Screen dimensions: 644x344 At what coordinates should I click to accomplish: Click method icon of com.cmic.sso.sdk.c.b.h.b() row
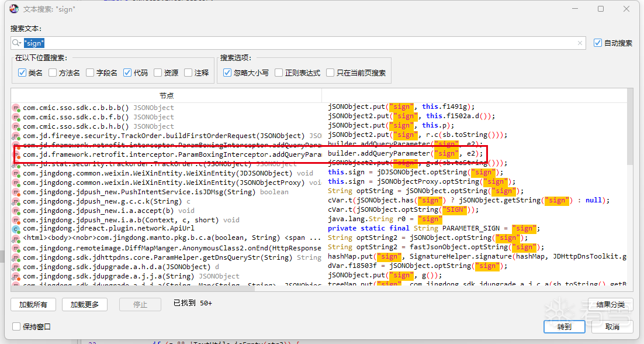pyautogui.click(x=16, y=126)
